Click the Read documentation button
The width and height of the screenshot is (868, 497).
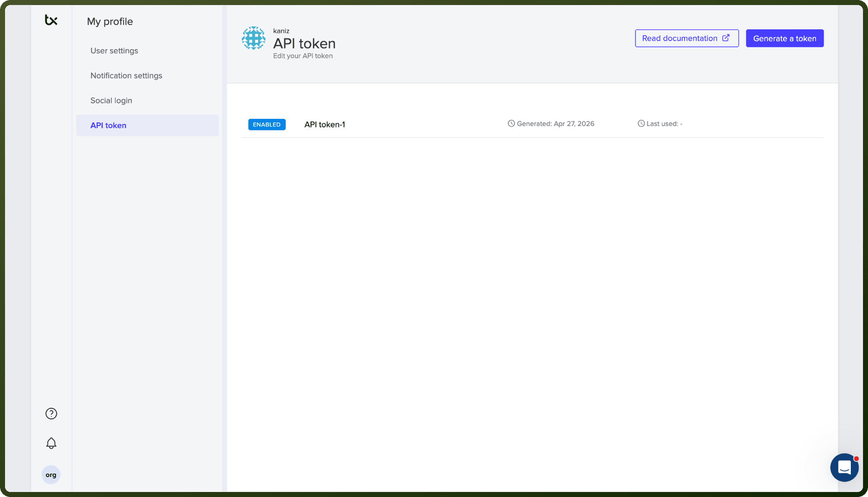click(x=687, y=38)
